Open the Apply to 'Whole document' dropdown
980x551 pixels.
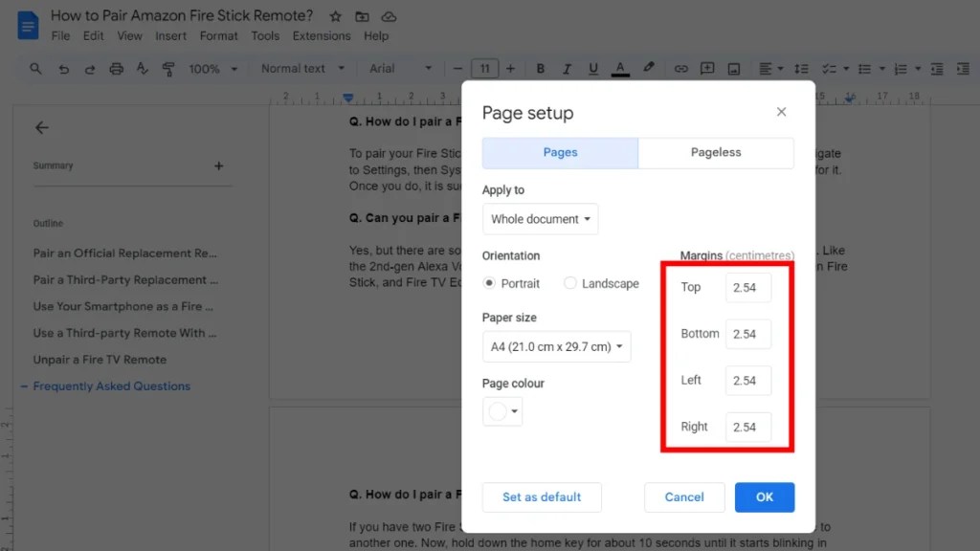(x=540, y=219)
